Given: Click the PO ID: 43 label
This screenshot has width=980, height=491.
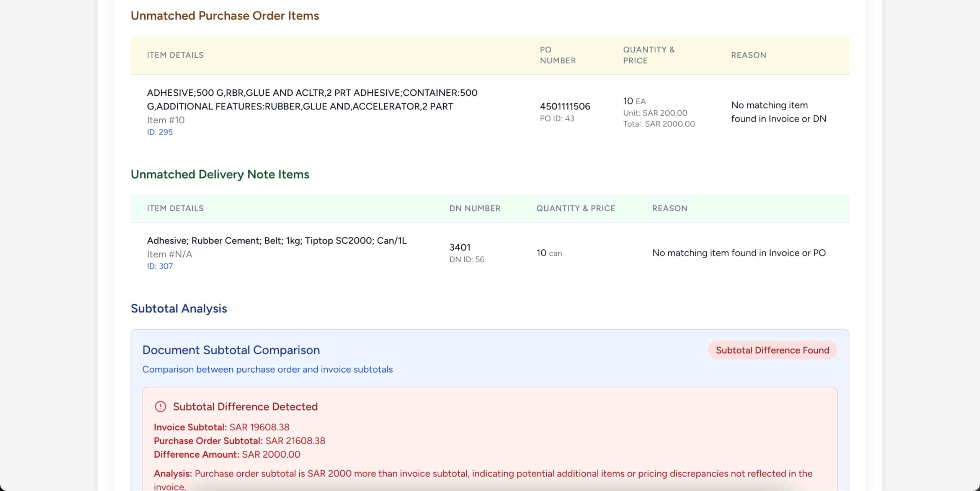Looking at the screenshot, I should pos(557,118).
